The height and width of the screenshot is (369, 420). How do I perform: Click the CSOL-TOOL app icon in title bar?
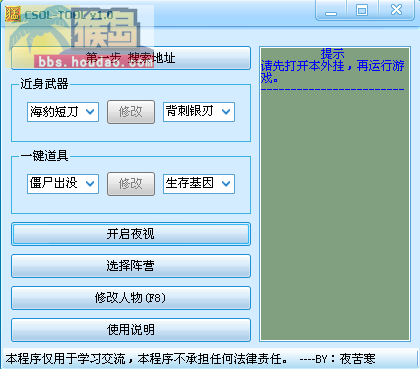tap(13, 14)
